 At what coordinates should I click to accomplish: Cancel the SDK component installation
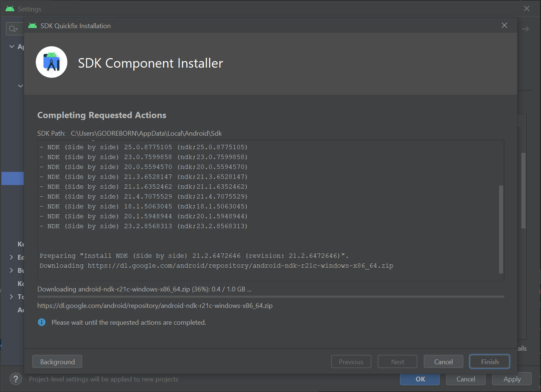coord(443,362)
